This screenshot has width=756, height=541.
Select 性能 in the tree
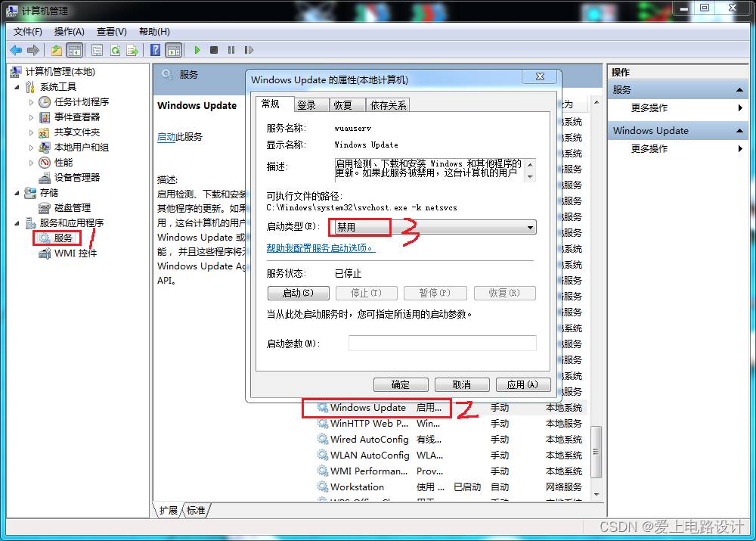coord(64,162)
